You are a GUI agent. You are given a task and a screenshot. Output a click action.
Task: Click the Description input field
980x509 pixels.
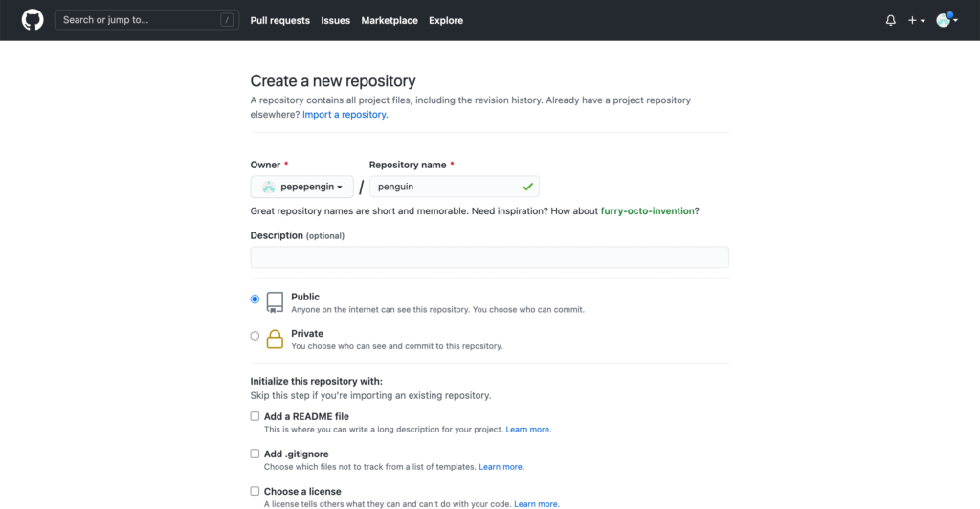(490, 257)
